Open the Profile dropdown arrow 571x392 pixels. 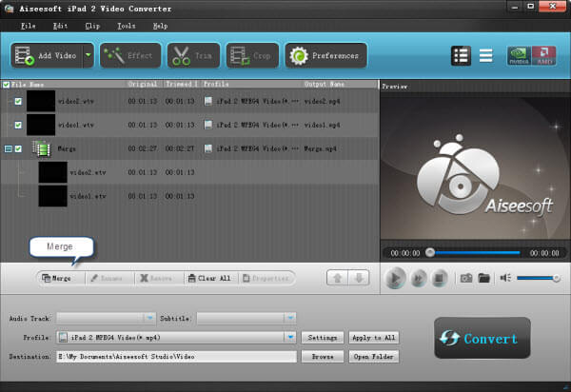[x=290, y=338]
